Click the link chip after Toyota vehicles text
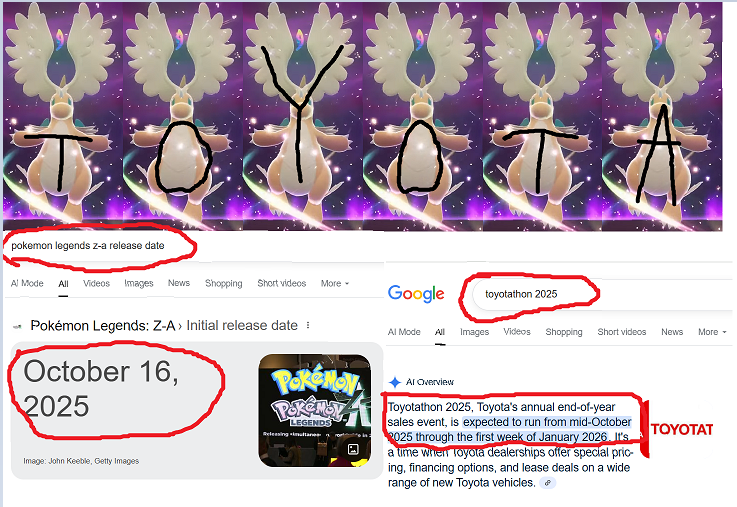Screen dimensions: 737x507 pos(548,483)
